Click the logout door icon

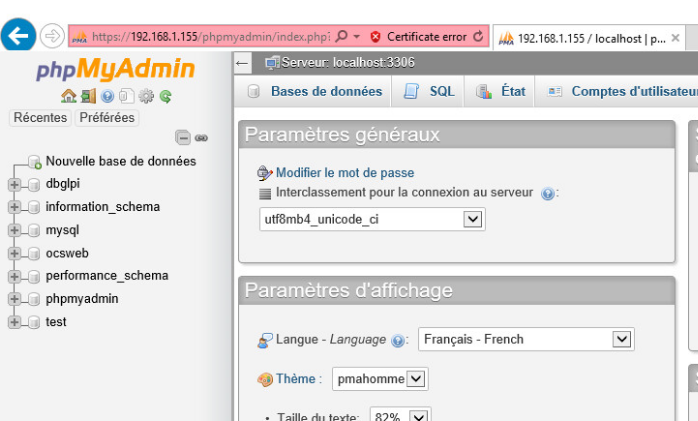coord(89,96)
